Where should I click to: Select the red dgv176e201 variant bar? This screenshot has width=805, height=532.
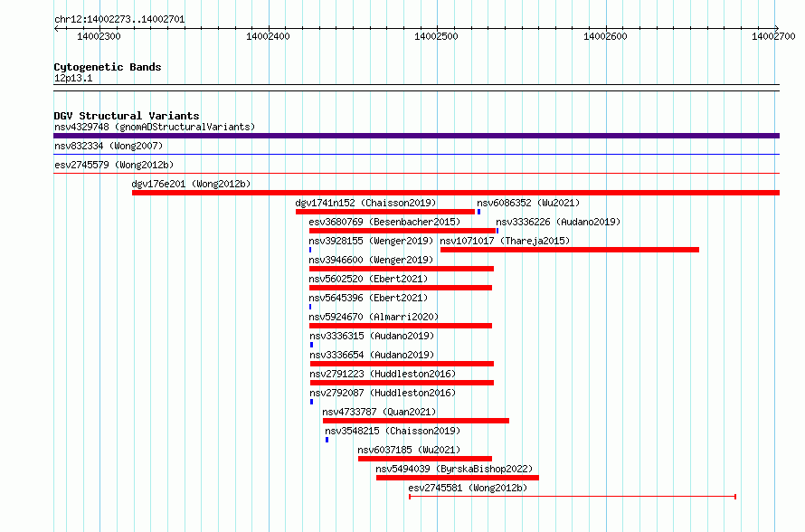click(456, 193)
